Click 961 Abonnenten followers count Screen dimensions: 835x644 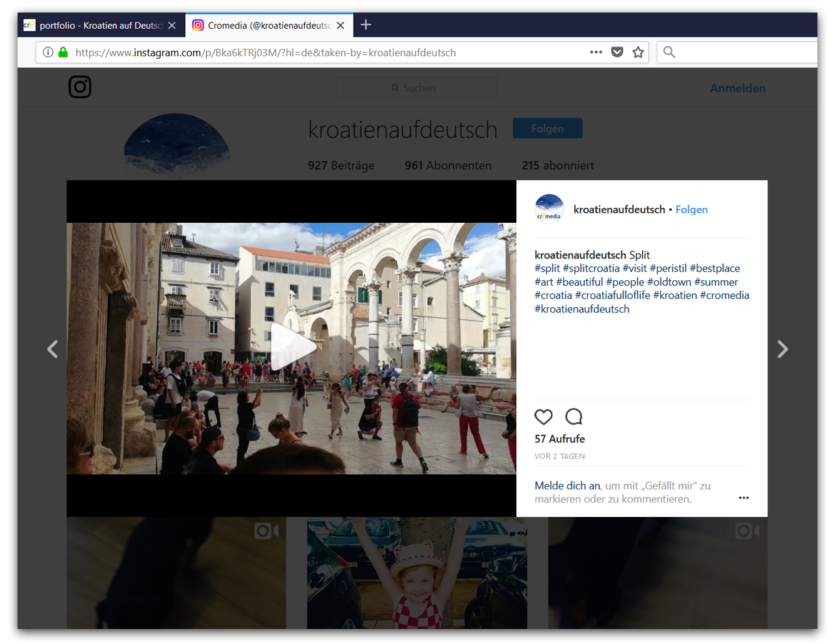tap(448, 166)
